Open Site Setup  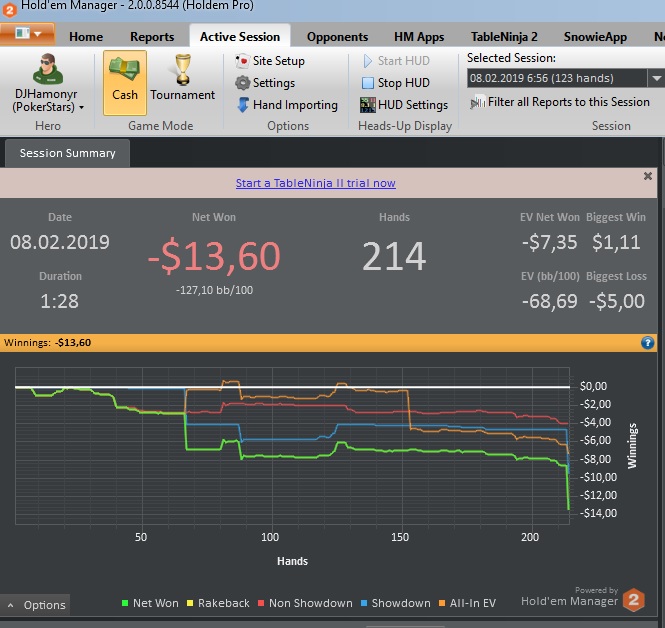270,61
